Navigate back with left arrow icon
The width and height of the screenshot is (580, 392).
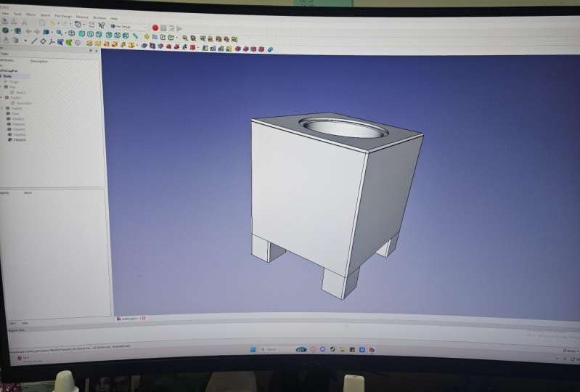[x=28, y=31]
